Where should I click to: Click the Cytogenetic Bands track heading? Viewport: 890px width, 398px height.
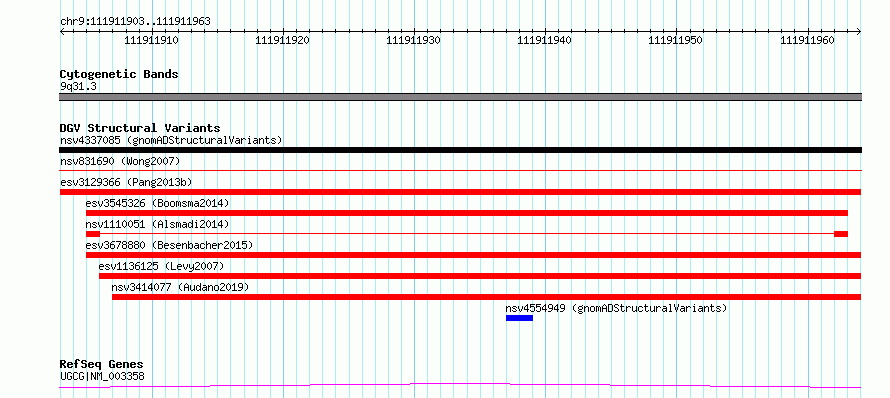point(119,74)
